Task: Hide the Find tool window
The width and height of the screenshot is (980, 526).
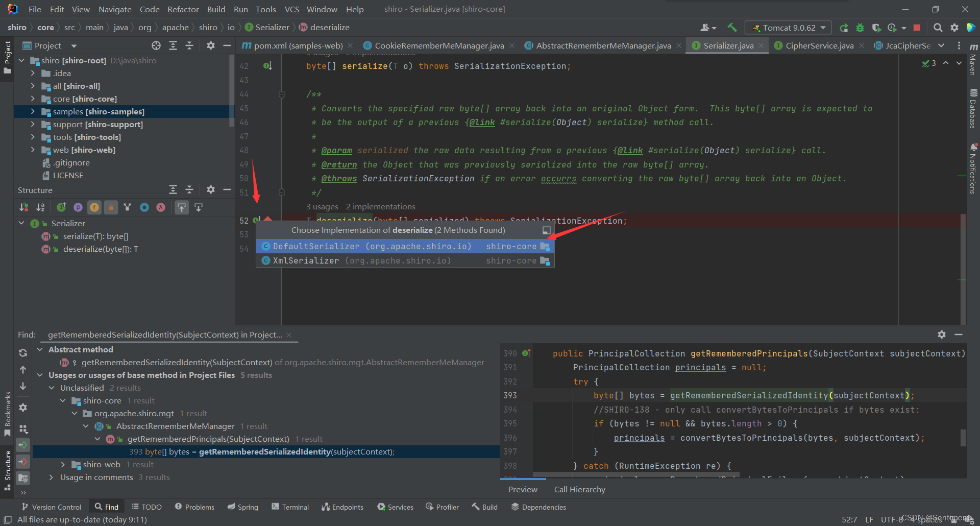Action: (959, 334)
